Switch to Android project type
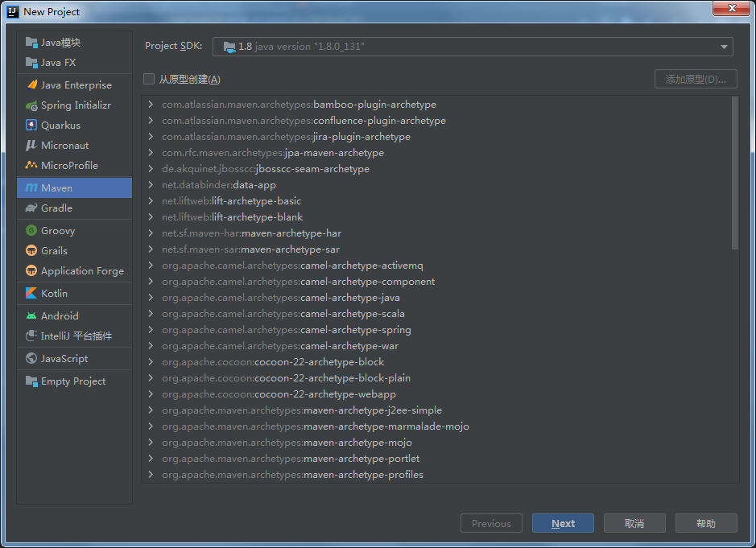This screenshot has width=756, height=548. coord(74,315)
